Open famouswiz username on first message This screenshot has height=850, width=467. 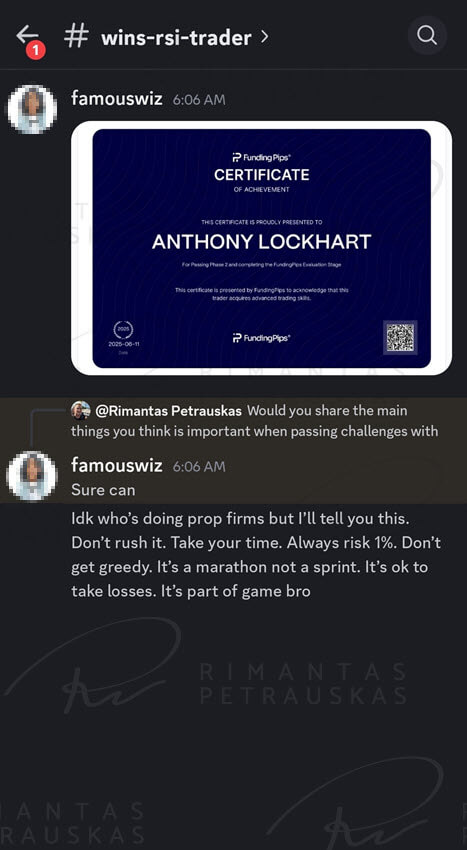click(x=117, y=99)
